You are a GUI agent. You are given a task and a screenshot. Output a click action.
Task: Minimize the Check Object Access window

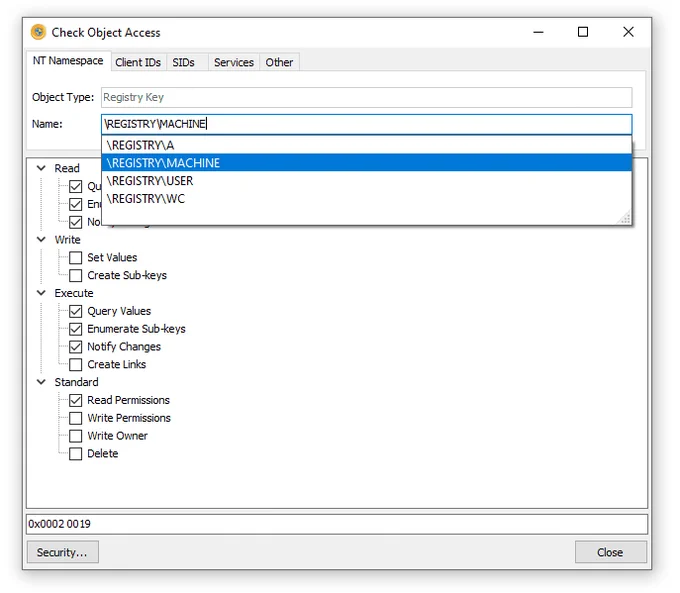click(538, 32)
